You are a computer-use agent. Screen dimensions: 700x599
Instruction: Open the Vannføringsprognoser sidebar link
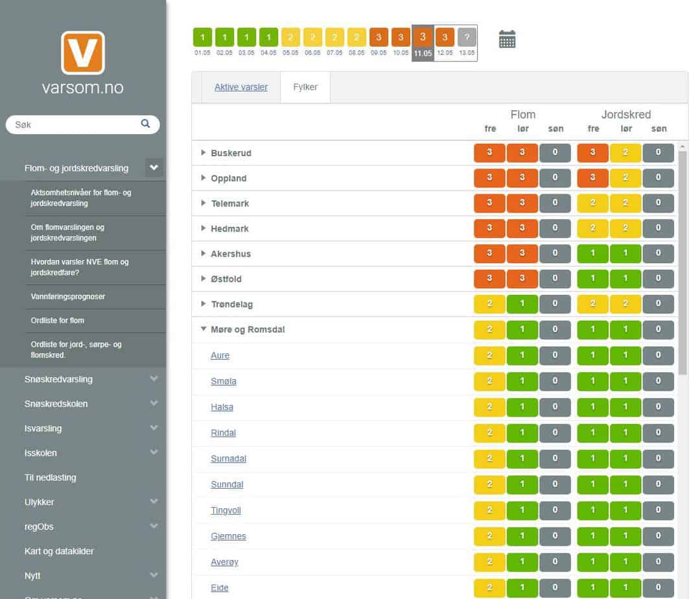(x=68, y=296)
